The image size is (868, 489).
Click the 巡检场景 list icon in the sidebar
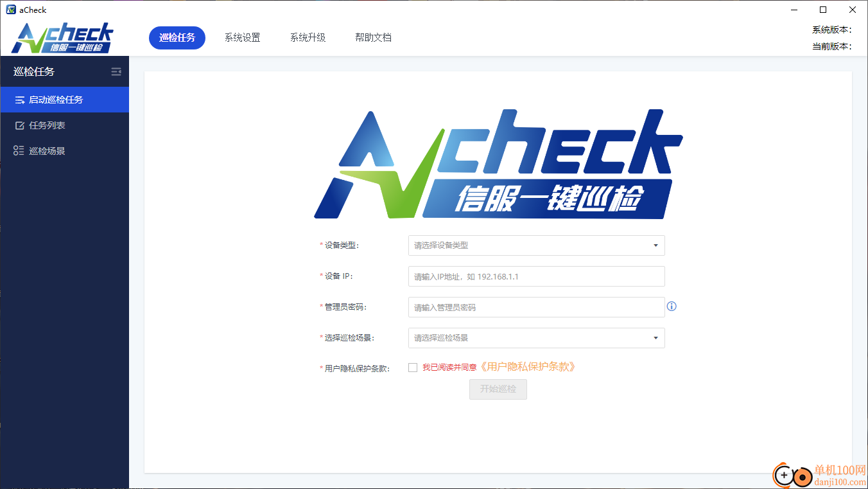(19, 151)
